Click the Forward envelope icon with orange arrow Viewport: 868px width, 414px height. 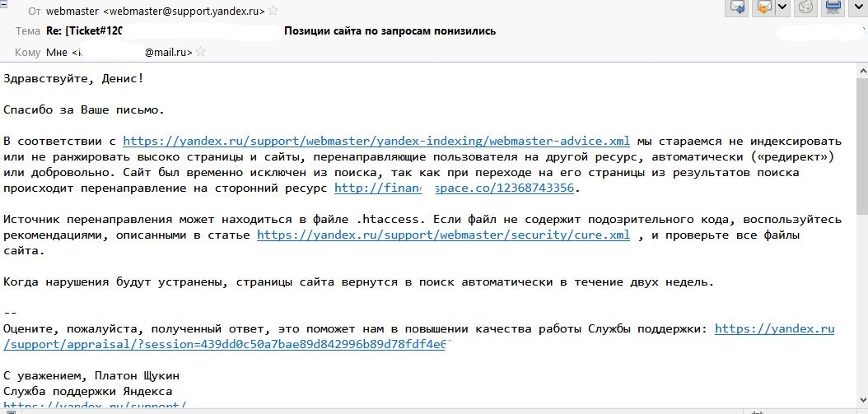(x=765, y=7)
